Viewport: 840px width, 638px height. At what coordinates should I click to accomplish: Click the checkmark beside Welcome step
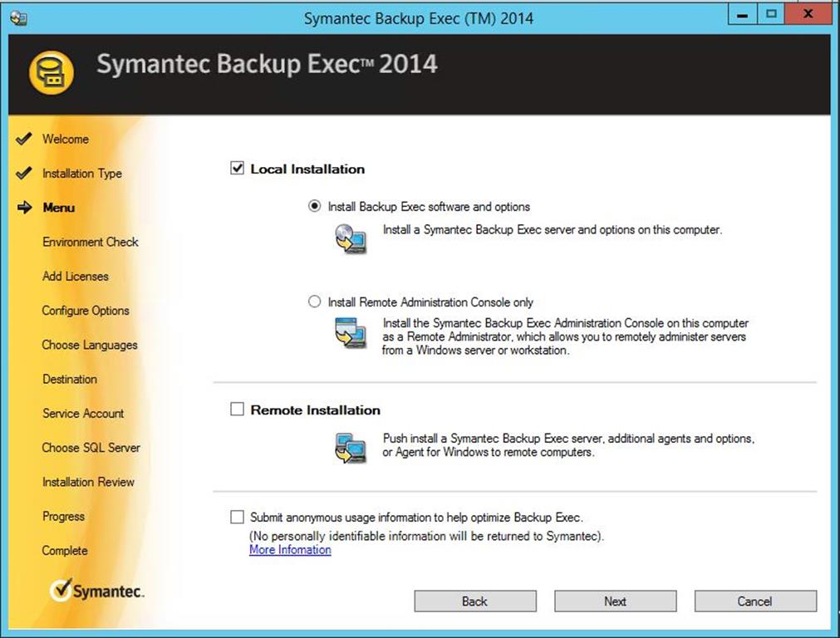(23, 139)
